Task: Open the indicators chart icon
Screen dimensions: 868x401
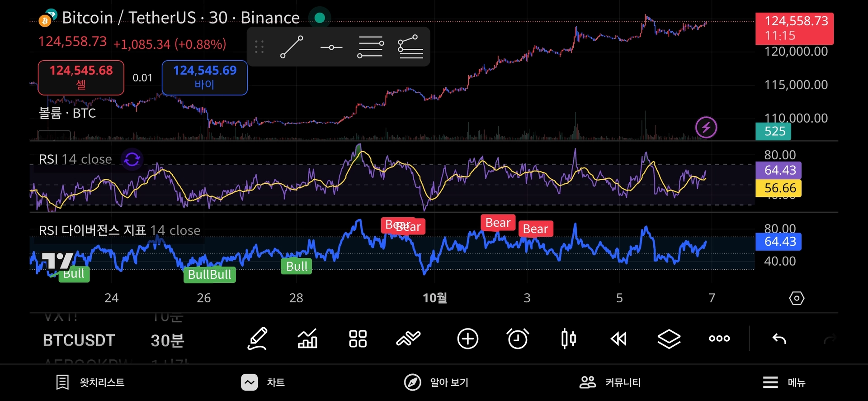Action: [x=307, y=339]
